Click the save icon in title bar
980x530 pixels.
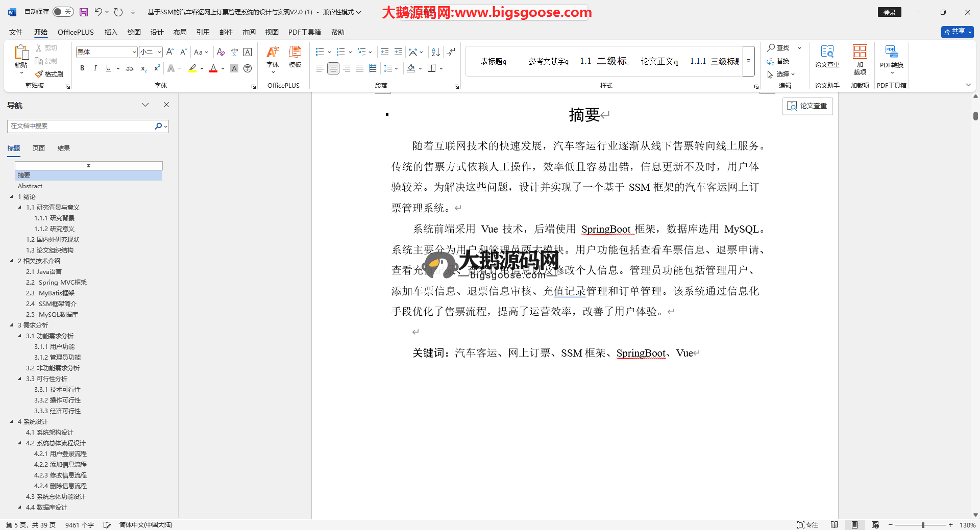84,12
